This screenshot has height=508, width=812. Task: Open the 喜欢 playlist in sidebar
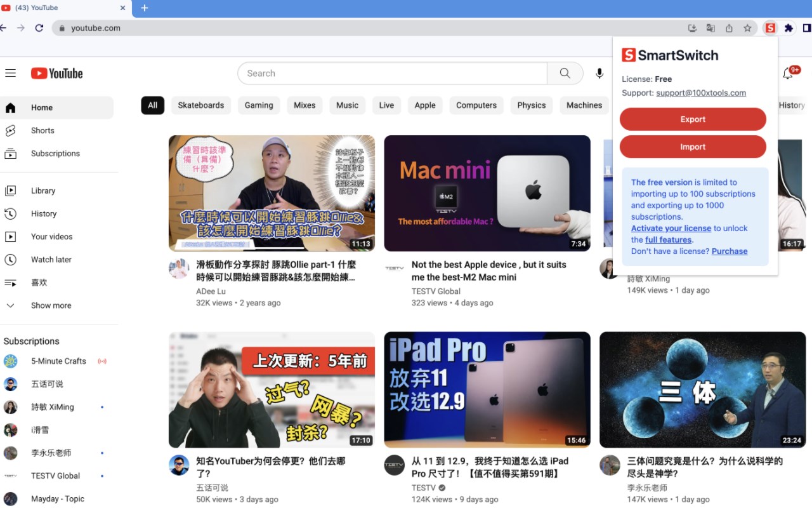coord(57,282)
